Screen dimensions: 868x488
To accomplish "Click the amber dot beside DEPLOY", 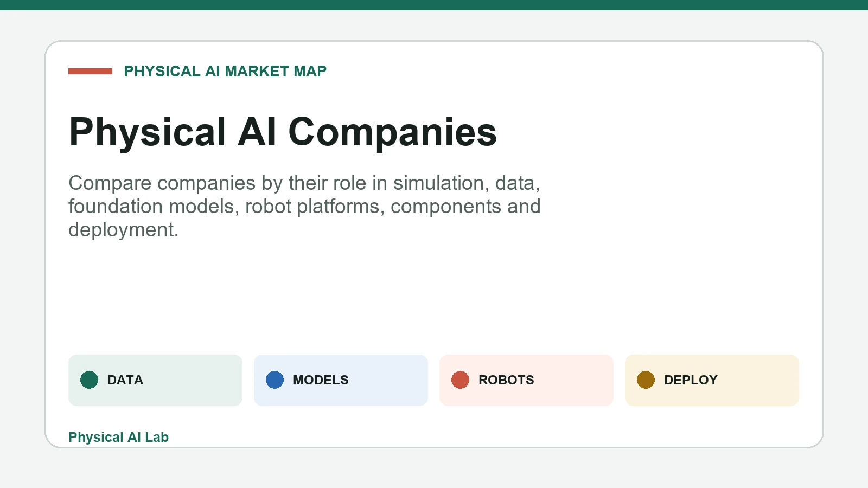I will click(x=646, y=380).
